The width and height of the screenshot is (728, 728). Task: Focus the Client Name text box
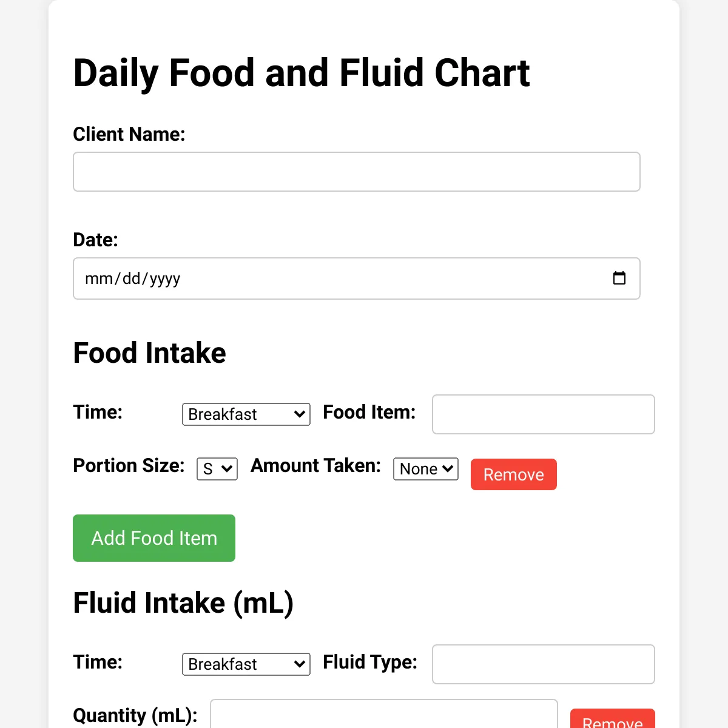[x=357, y=172]
